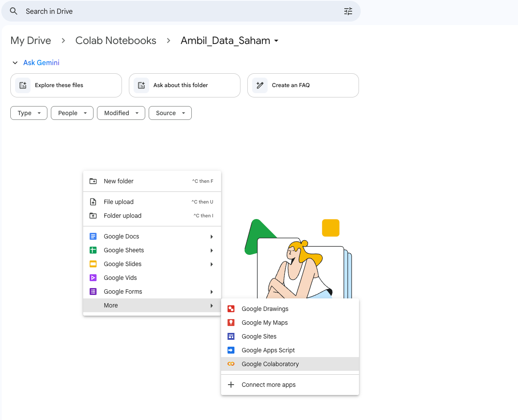Click the Folder upload icon
Viewport: 518px width, 420px height.
93,216
